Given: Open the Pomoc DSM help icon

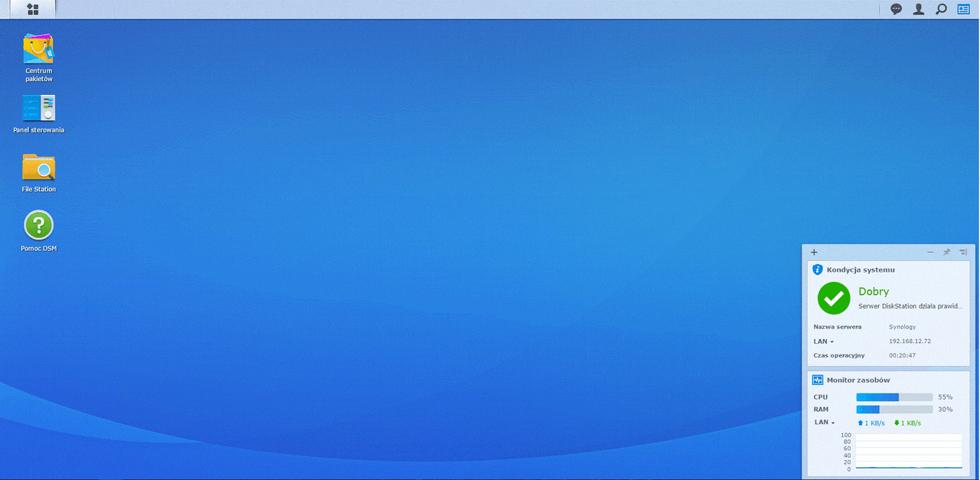Looking at the screenshot, I should [x=39, y=231].
